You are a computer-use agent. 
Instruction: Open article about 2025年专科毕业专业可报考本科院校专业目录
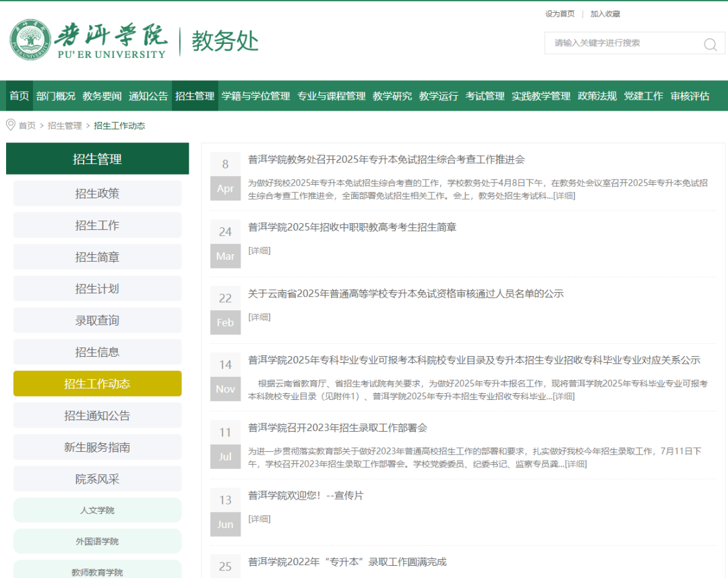[x=474, y=360]
